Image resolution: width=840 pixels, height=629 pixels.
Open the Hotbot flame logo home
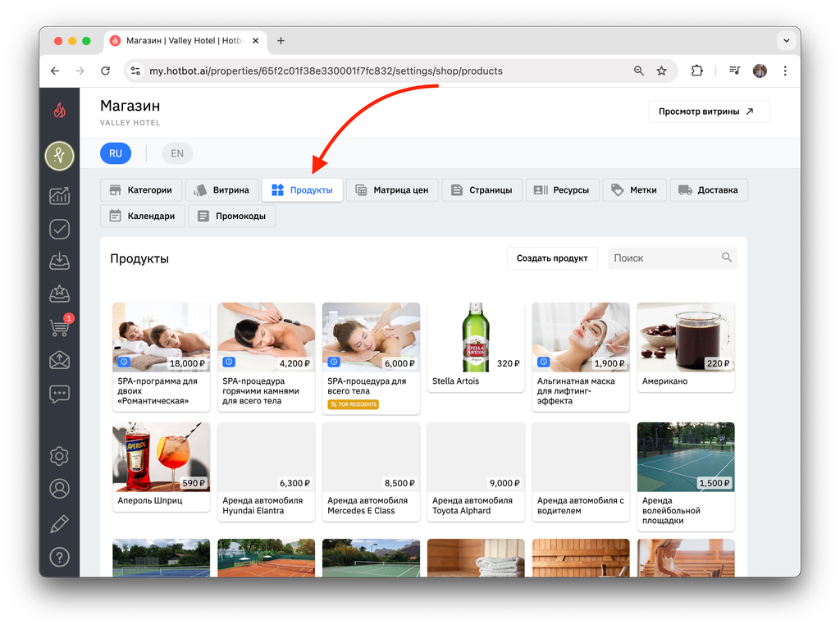(x=59, y=111)
